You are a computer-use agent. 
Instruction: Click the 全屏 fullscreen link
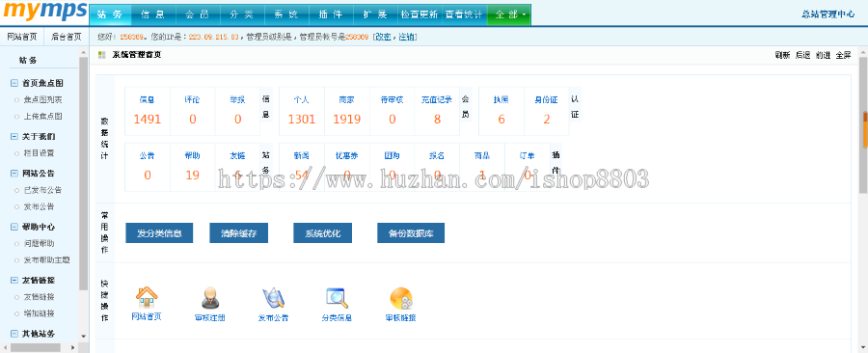coord(843,55)
